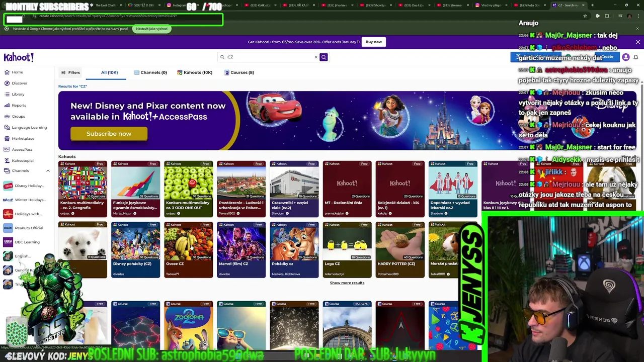Click the Results for "CZ" text
This screenshot has height=362, width=644.
click(x=72, y=86)
